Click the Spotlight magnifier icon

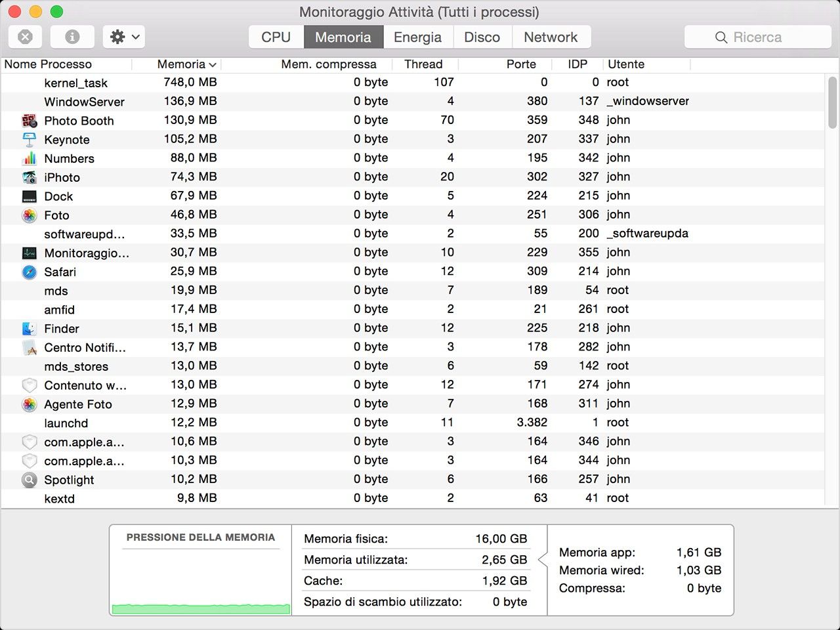click(x=30, y=480)
